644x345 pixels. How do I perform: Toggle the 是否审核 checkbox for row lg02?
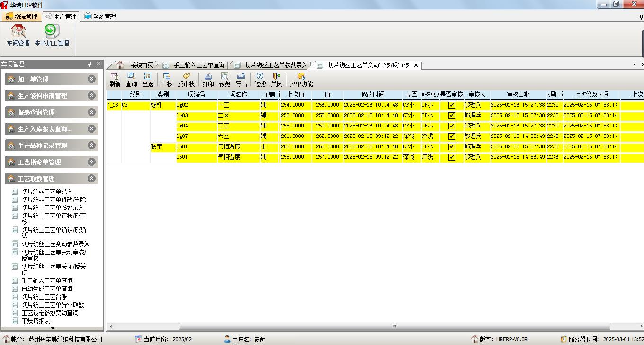pyautogui.click(x=451, y=105)
